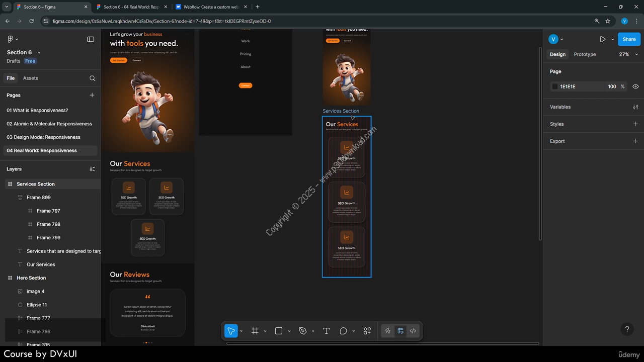Open Section 6 file name dropdown

(x=39, y=53)
